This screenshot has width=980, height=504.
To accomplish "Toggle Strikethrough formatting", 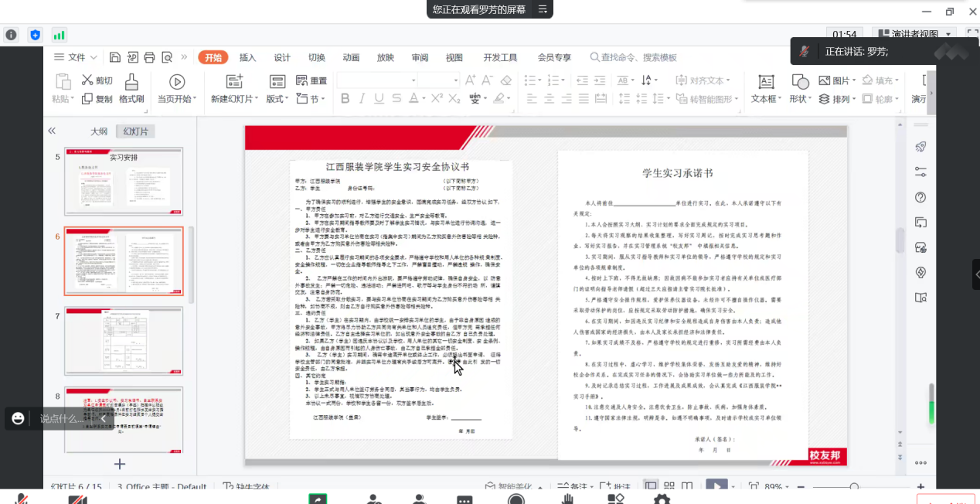I will click(x=396, y=99).
